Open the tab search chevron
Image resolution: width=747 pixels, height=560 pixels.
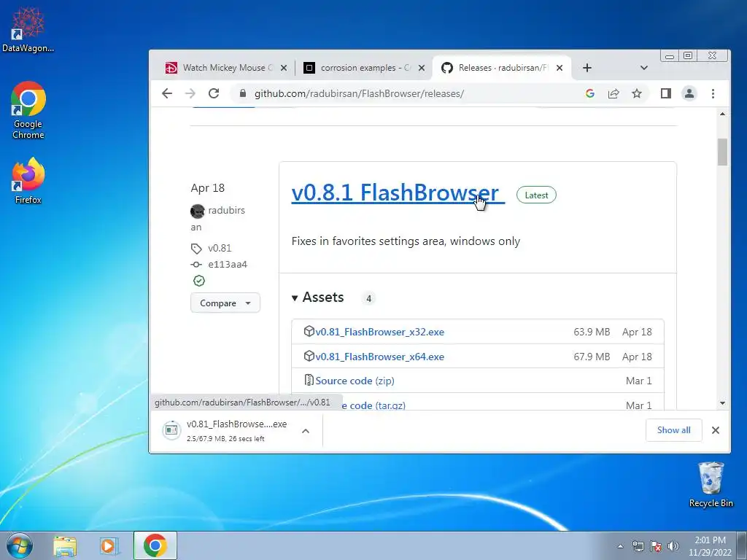pos(643,68)
